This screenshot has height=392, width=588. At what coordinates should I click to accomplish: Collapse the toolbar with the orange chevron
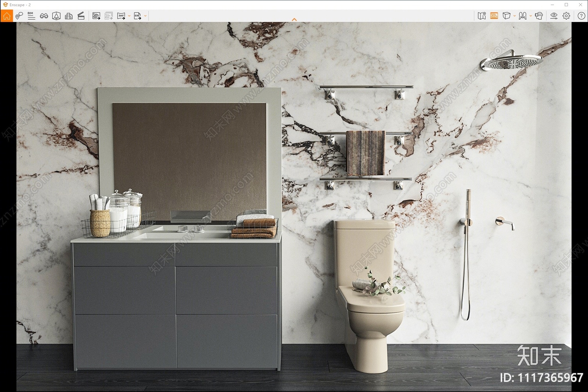(x=294, y=19)
